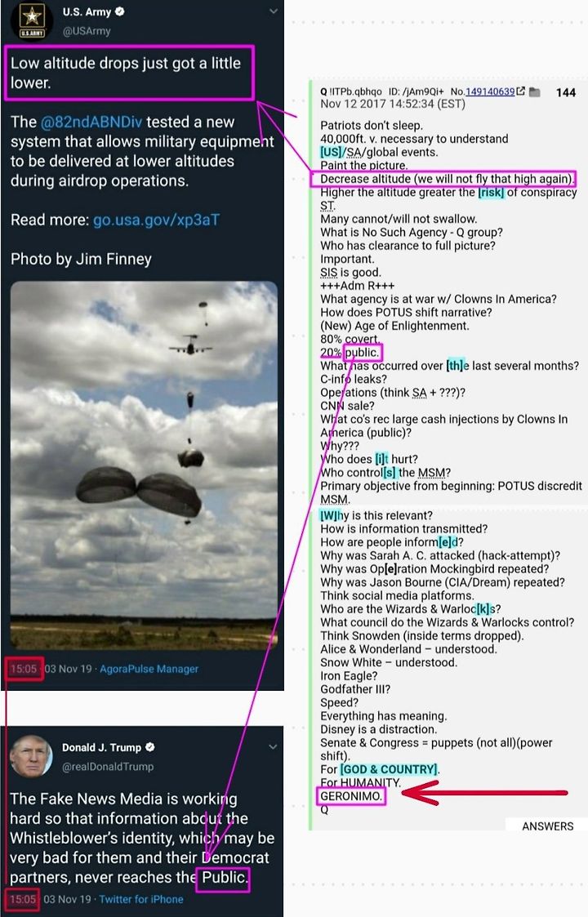588x917 pixels.
Task: Click the @realDonaldTrump handle
Action: (x=109, y=767)
